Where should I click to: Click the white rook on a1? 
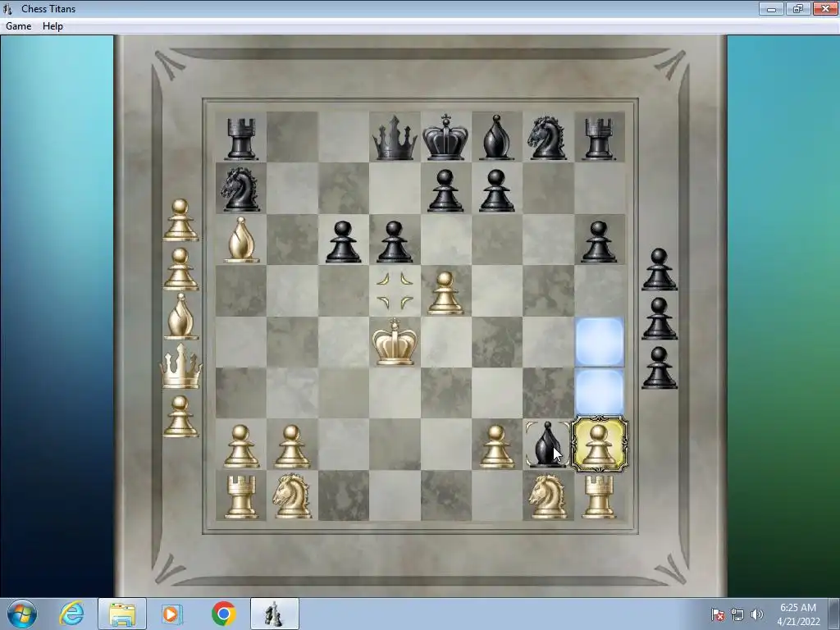coord(240,497)
